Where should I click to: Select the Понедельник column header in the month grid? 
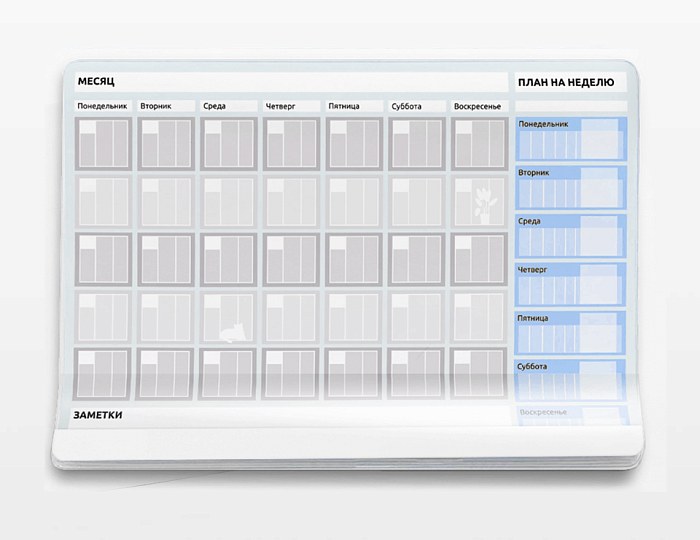[104, 106]
